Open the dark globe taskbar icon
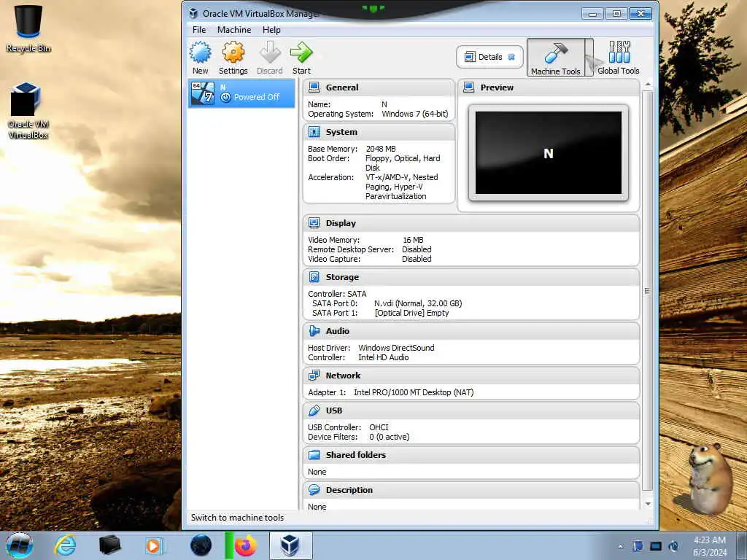747x560 pixels. click(x=201, y=545)
